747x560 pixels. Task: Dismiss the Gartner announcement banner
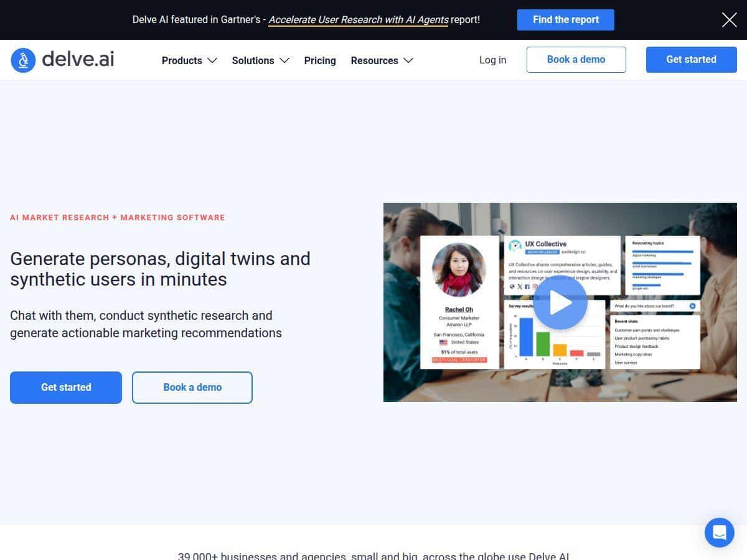click(x=729, y=19)
